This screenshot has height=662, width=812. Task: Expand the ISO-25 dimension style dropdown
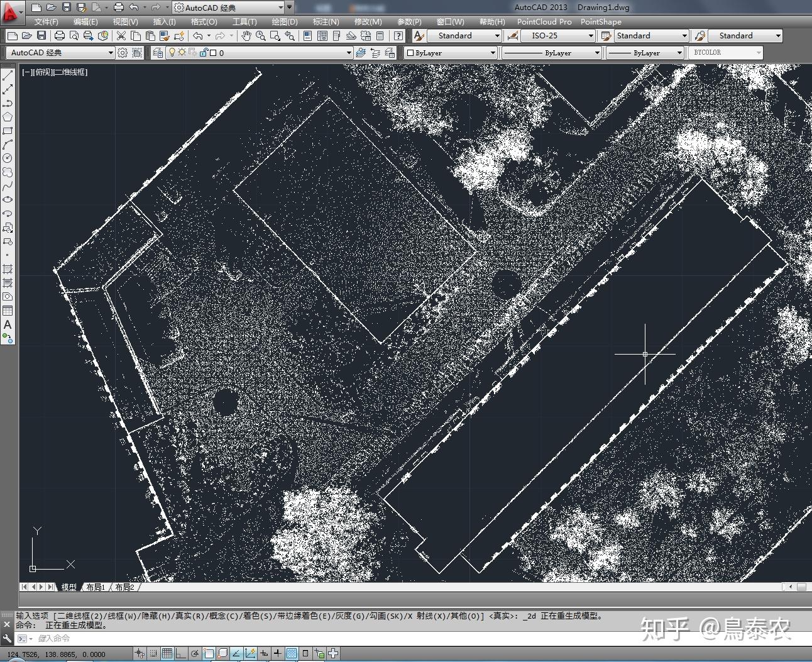557,36
